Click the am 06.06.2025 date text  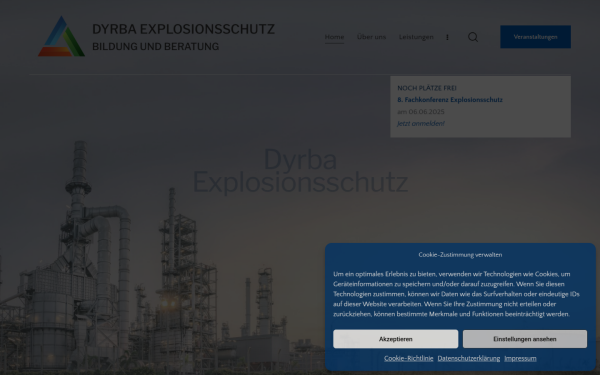click(x=421, y=112)
